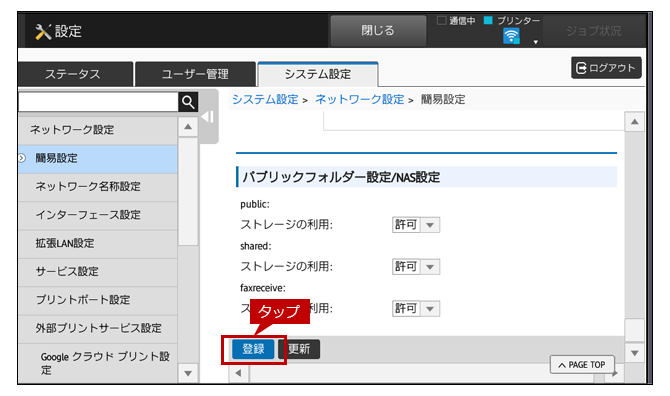This screenshot has height=396, width=670.
Task: Collapse the sidebar panel arrow
Action: coord(208,117)
